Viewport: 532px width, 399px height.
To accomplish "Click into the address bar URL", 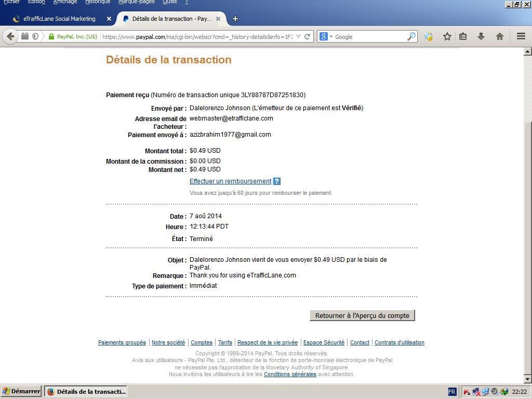I will click(x=197, y=37).
